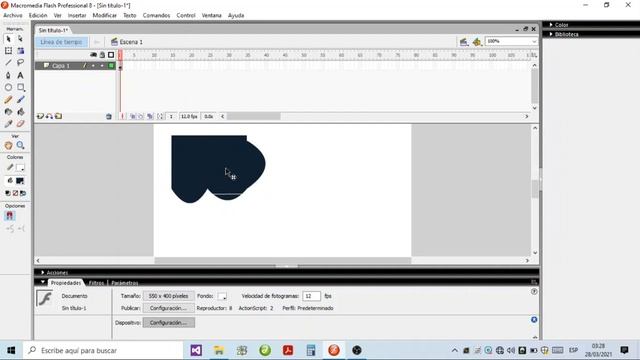Click the Línea de tiempo button
The image size is (640, 360).
click(61, 42)
